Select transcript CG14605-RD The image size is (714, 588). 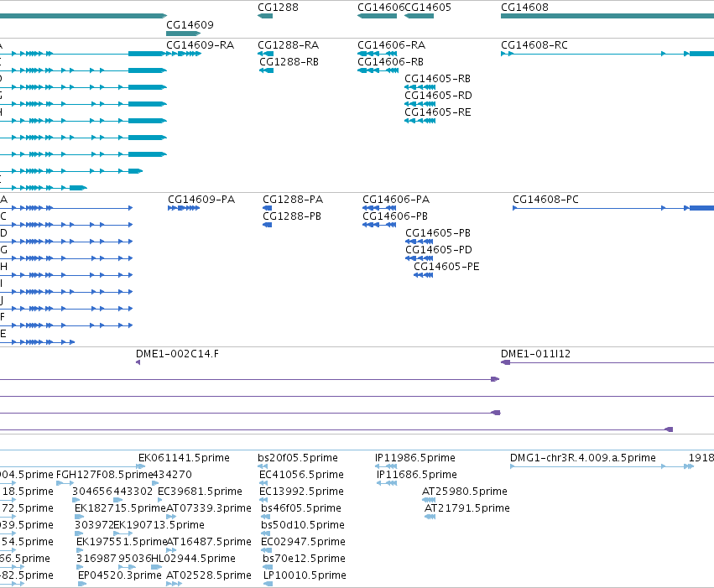tap(438, 96)
